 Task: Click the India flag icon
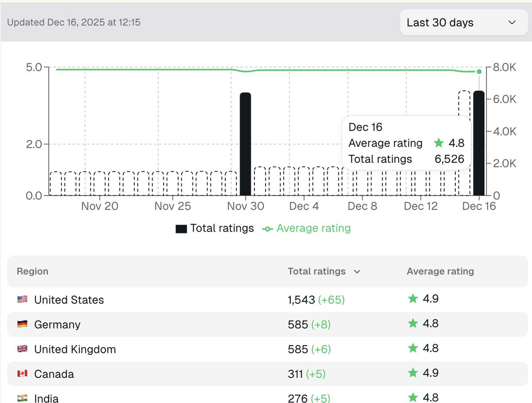click(x=22, y=398)
